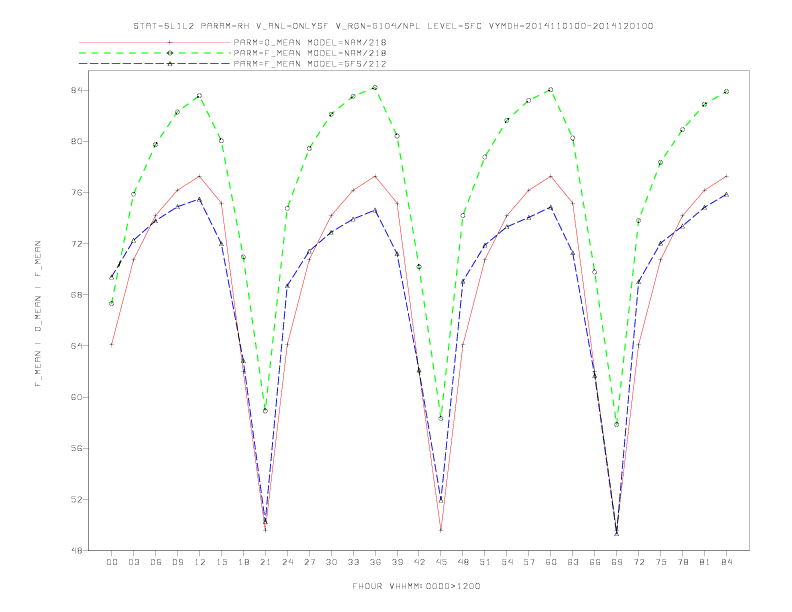Click y-axis tick label 60
The image size is (792, 612).
point(76,397)
